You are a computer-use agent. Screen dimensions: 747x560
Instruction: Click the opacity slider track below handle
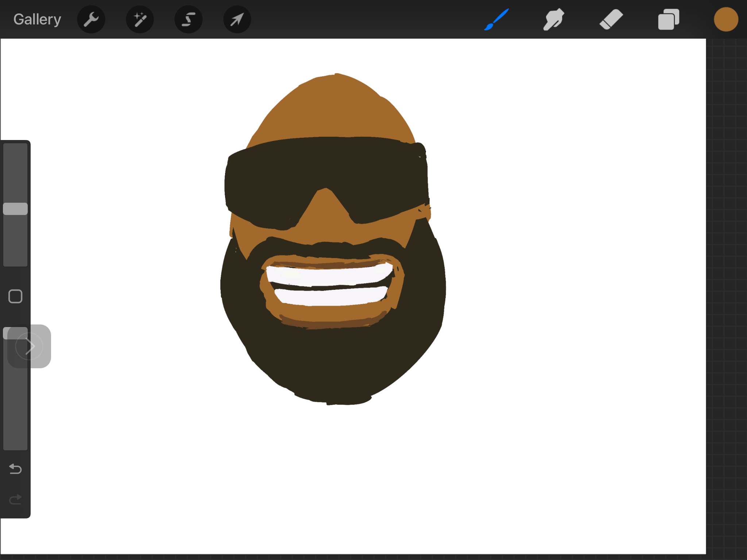(x=15, y=408)
